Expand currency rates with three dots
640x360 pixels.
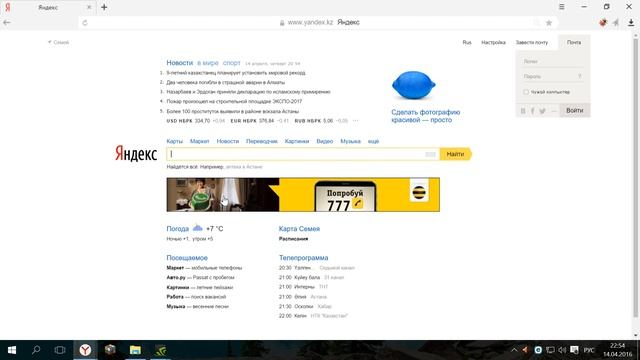tap(356, 121)
